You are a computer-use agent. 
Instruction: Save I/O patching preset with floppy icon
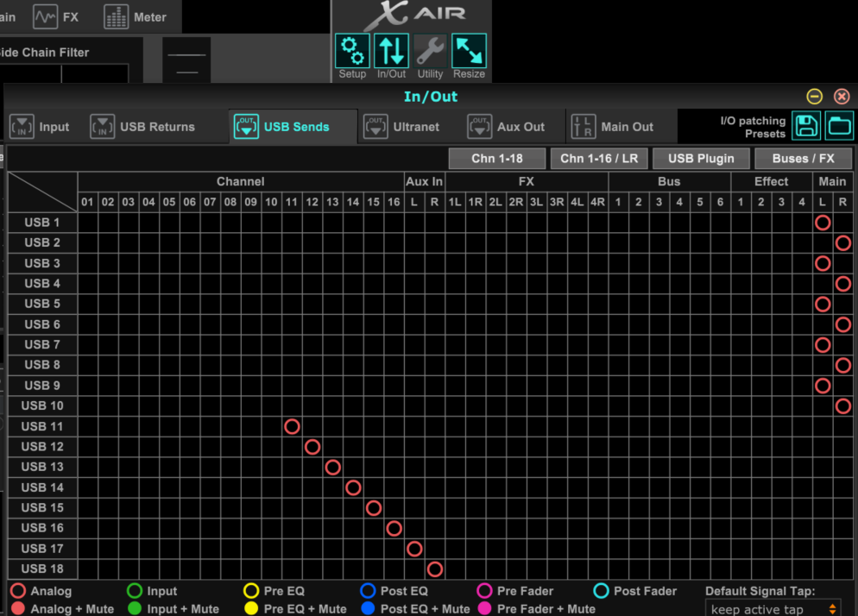[x=806, y=126]
